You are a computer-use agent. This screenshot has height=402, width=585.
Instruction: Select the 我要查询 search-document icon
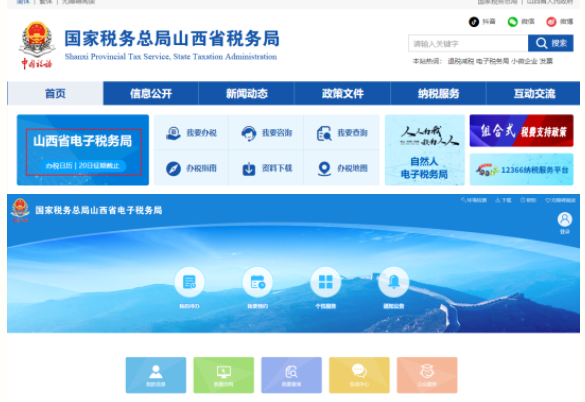click(324, 133)
